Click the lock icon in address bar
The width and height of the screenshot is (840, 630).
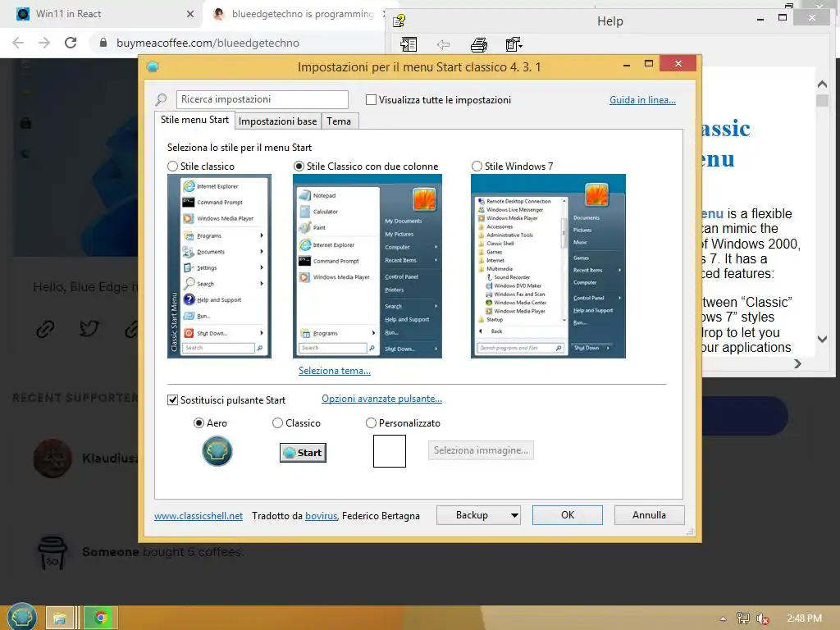click(x=103, y=43)
